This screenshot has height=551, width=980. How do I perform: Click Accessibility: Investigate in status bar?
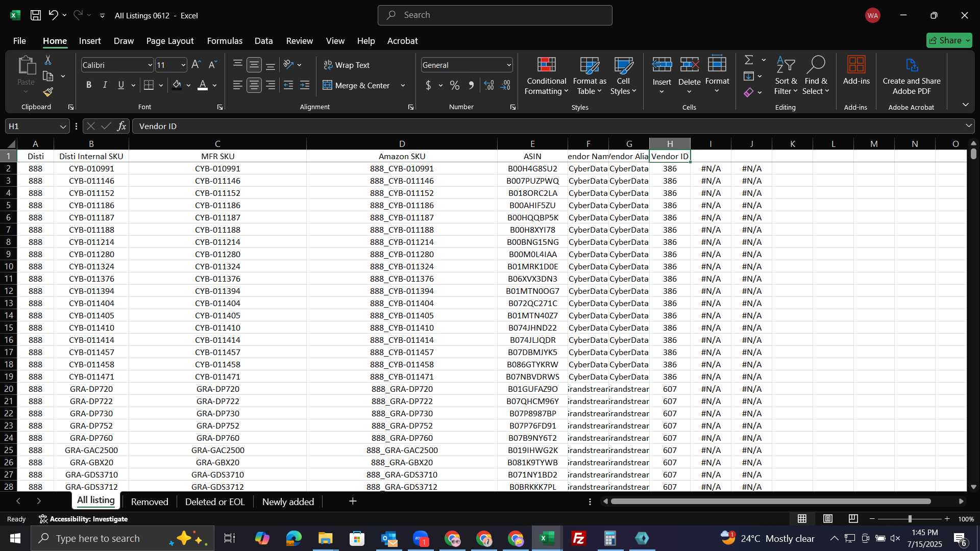[83, 519]
